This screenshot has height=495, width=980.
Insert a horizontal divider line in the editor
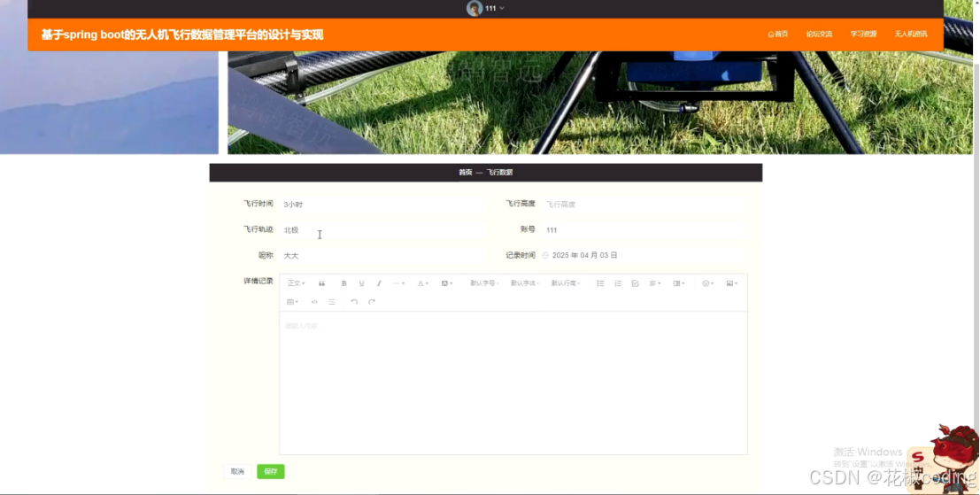point(332,302)
